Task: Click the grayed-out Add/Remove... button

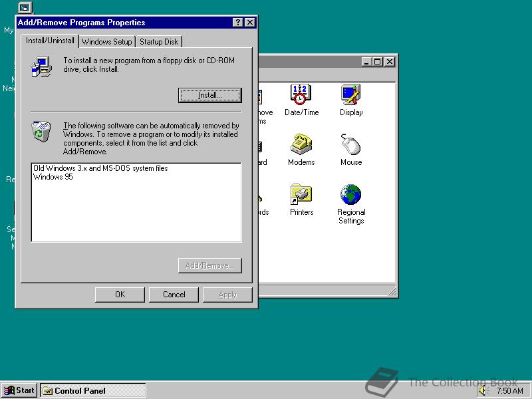Action: coord(210,265)
